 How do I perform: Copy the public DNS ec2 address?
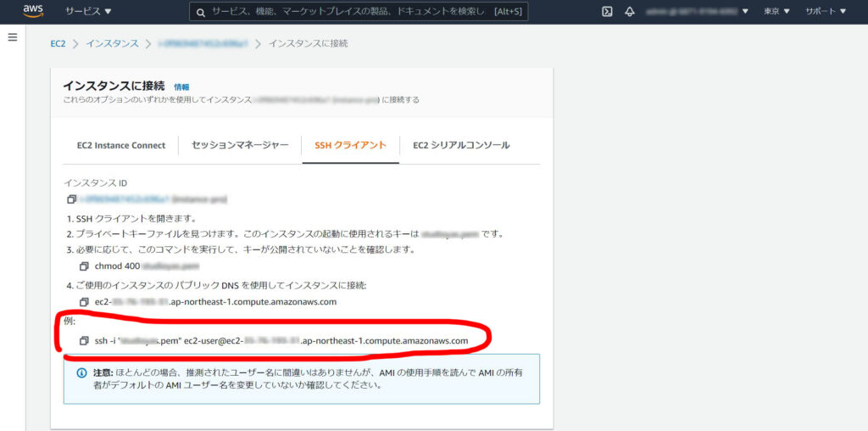(84, 302)
